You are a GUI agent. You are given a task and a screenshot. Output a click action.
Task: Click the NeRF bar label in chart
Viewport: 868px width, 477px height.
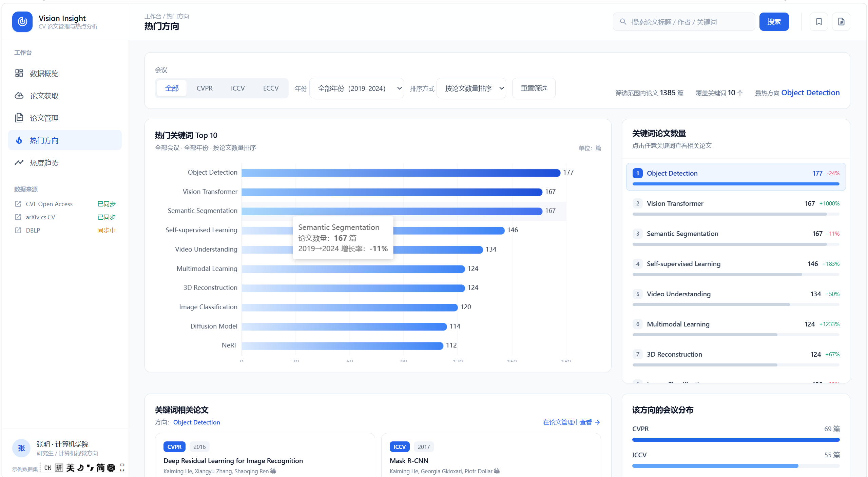229,345
